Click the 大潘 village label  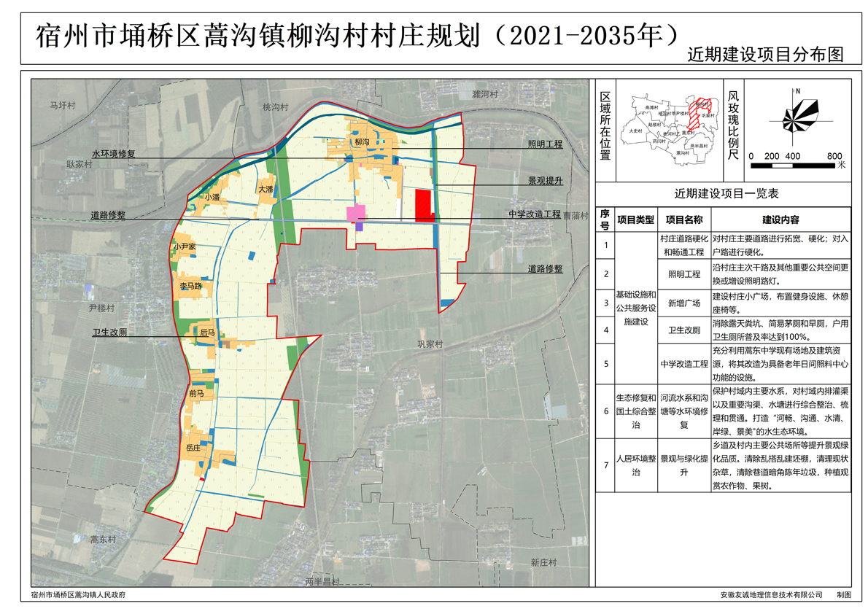click(x=266, y=189)
